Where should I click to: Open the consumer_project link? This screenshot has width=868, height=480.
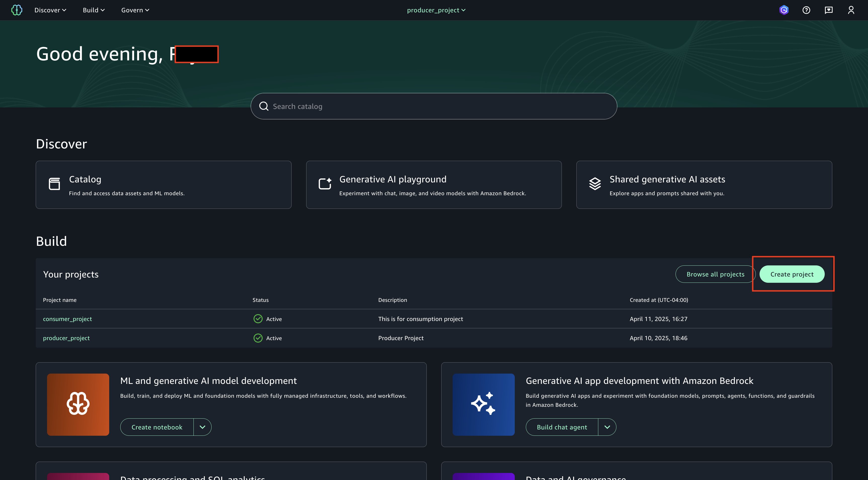click(67, 319)
